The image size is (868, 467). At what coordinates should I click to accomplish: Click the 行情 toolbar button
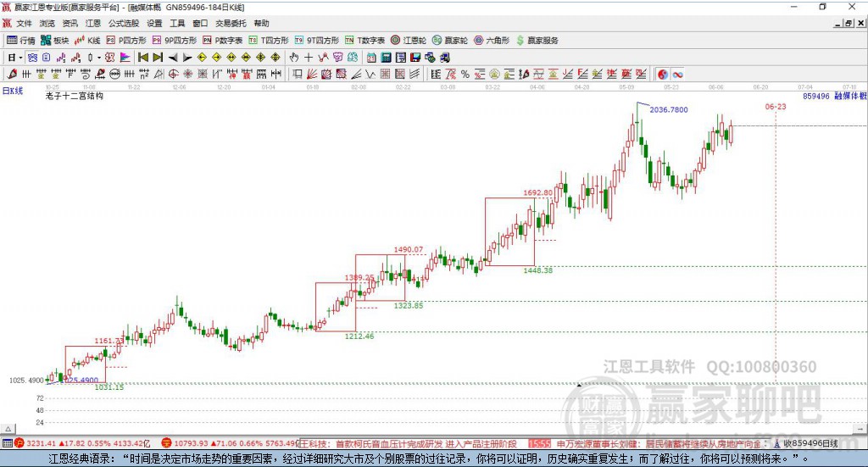21,41
